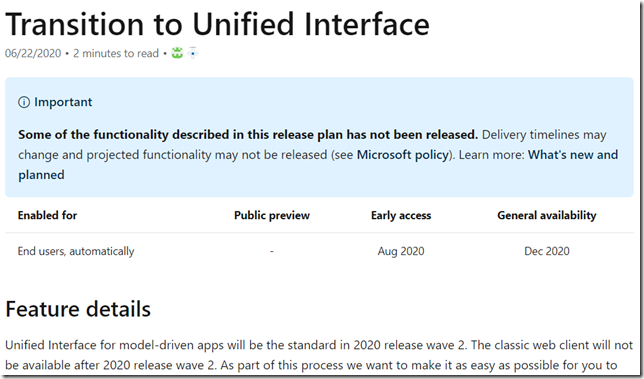Viewport: 644px width, 379px height.
Task: Click the dash in Public preview column
Action: [272, 251]
